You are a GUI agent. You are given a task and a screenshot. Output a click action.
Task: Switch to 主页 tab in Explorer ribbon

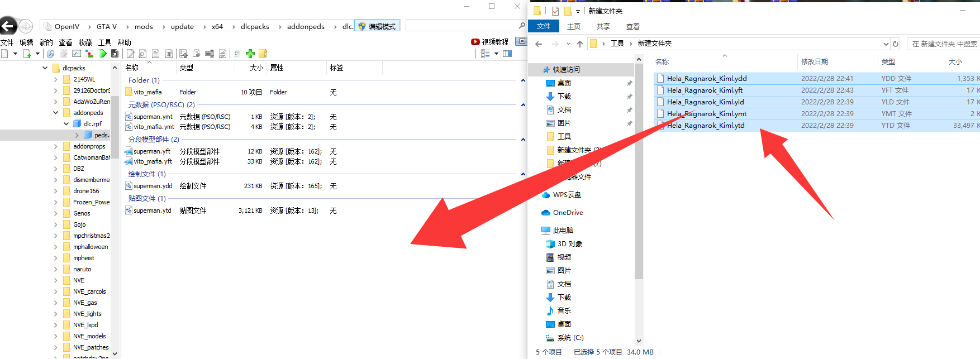click(x=573, y=26)
